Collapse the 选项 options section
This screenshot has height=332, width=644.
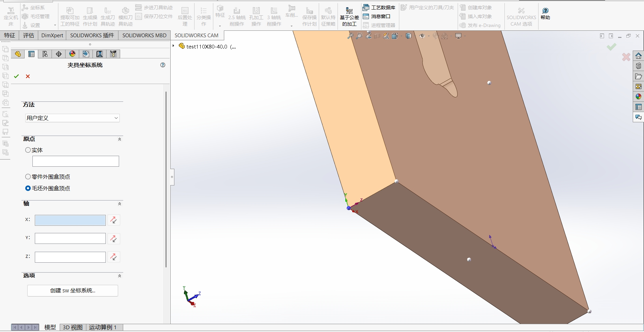tap(119, 276)
